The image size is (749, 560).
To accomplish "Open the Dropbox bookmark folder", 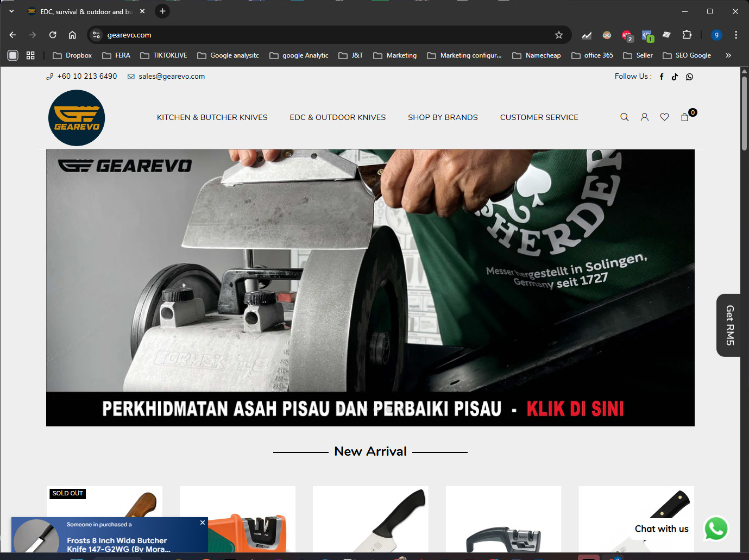I will pyautogui.click(x=72, y=55).
